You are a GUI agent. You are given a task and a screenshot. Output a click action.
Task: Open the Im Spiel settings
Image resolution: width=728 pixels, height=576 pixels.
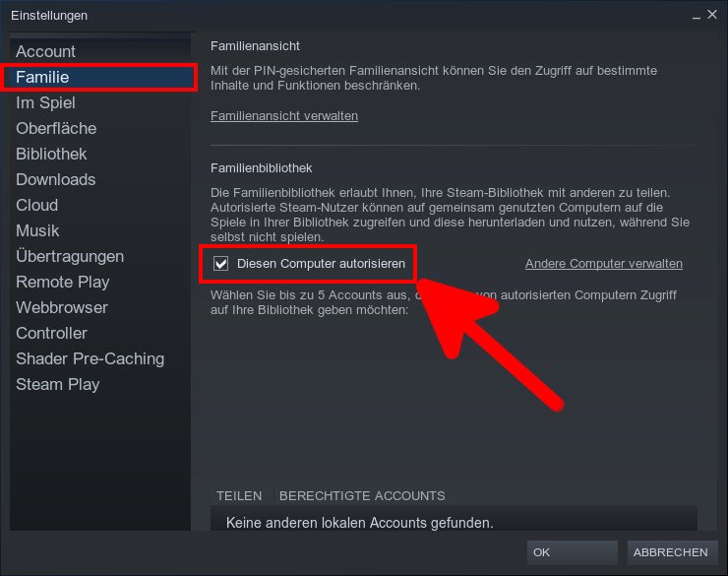tap(45, 102)
